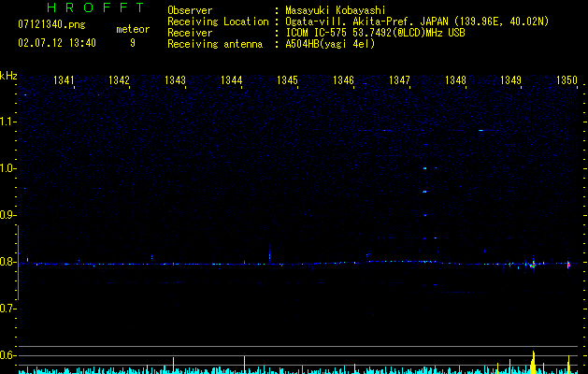
Task: Click frequency axis label 0.6
Action: click(x=7, y=355)
